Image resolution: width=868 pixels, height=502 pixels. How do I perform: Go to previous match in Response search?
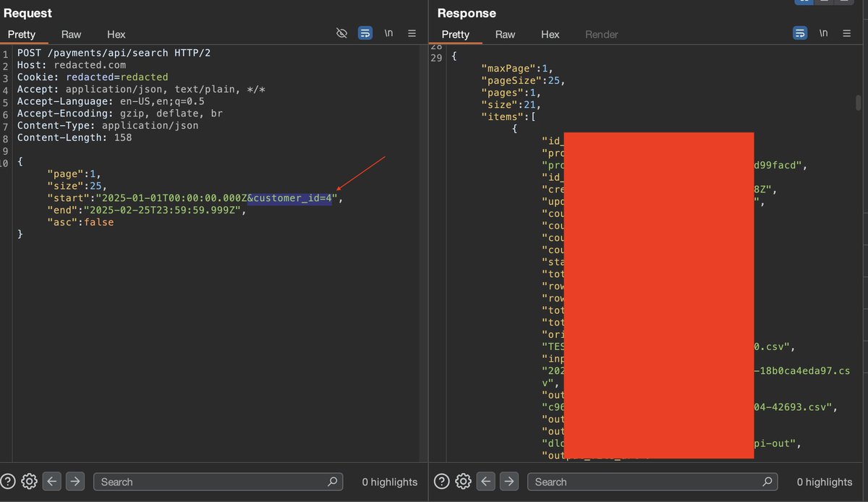point(485,481)
